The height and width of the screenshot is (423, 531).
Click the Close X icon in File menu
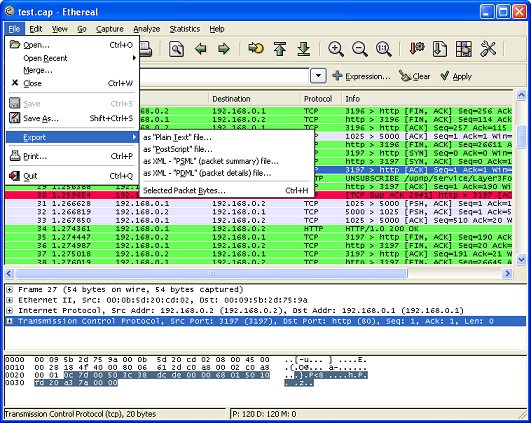tap(15, 83)
